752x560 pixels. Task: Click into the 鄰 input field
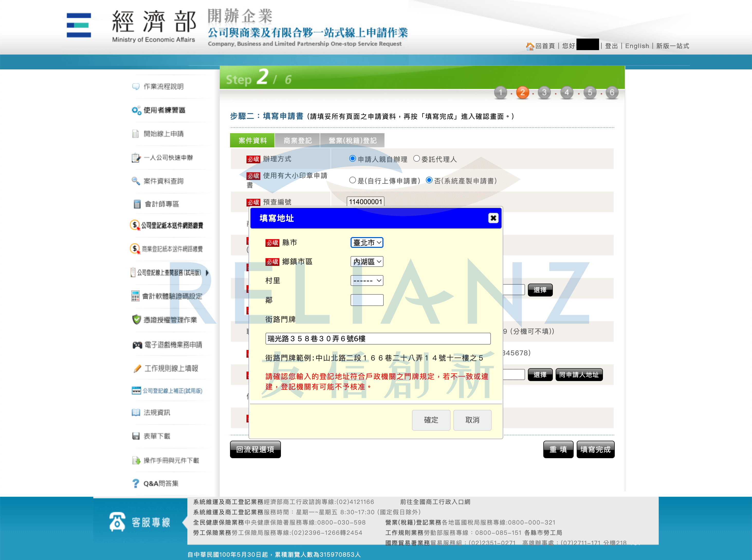[367, 300]
